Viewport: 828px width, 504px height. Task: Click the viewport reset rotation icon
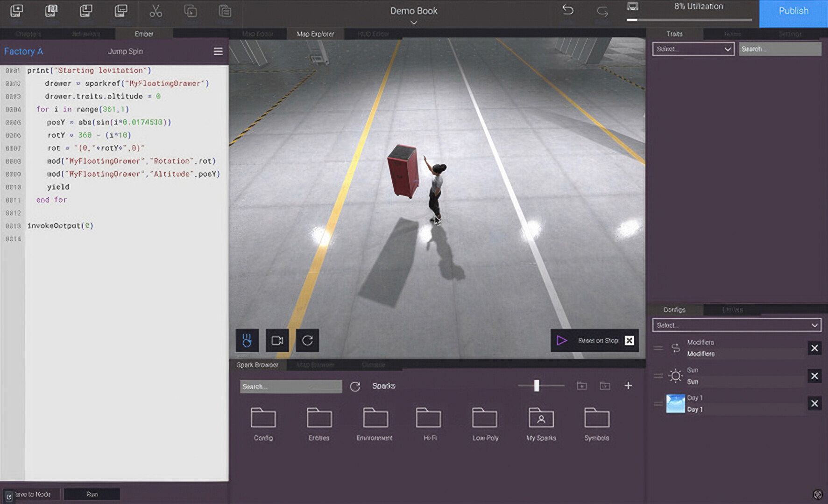tap(307, 340)
